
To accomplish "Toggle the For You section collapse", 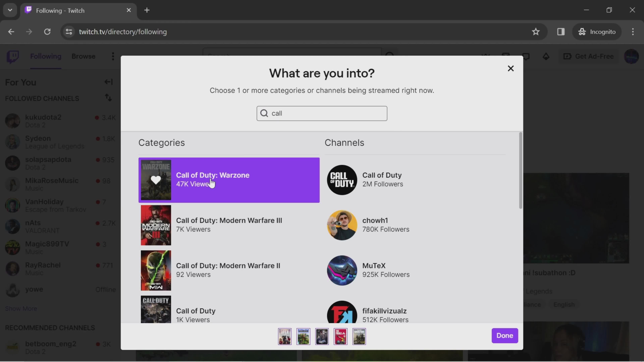I will pos(108,82).
